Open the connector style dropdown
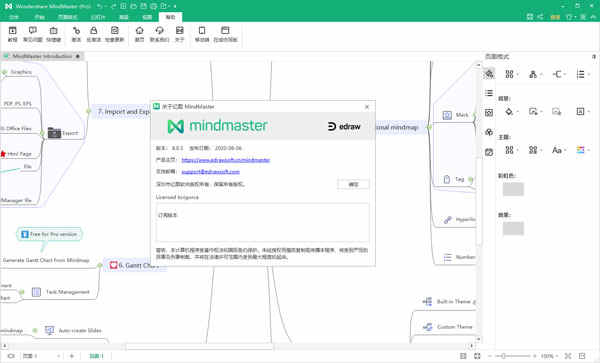The width and height of the screenshot is (600, 363). pyautogui.click(x=559, y=74)
